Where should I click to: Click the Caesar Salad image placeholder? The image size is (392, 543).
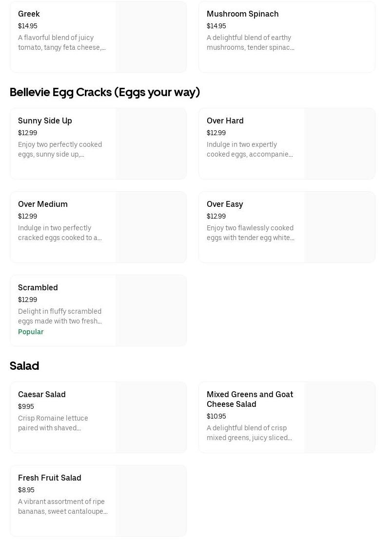[x=151, y=418]
